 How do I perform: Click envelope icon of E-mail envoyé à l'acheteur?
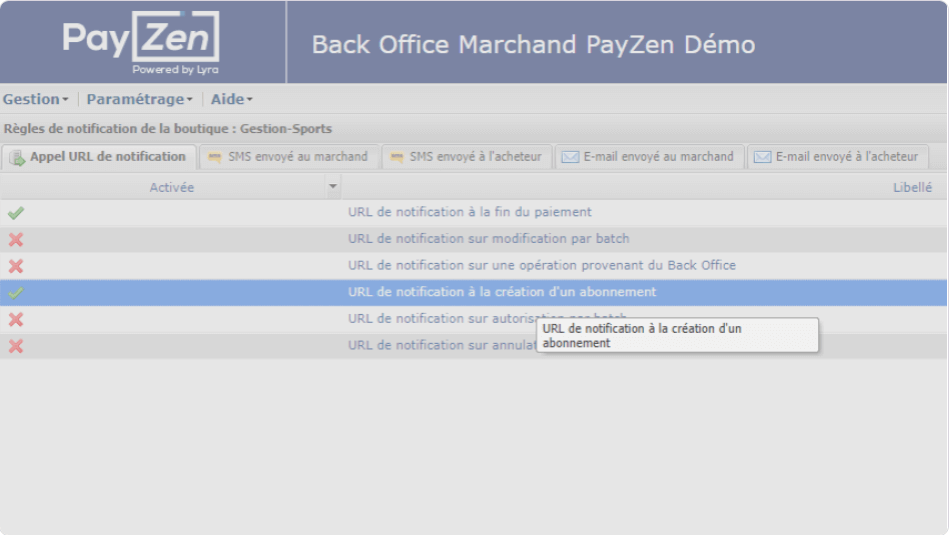click(762, 157)
